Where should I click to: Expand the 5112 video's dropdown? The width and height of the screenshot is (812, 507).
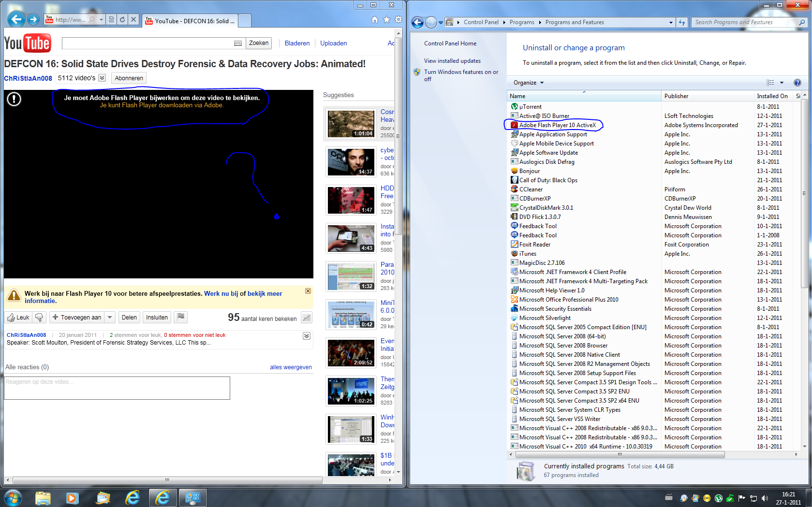102,78
